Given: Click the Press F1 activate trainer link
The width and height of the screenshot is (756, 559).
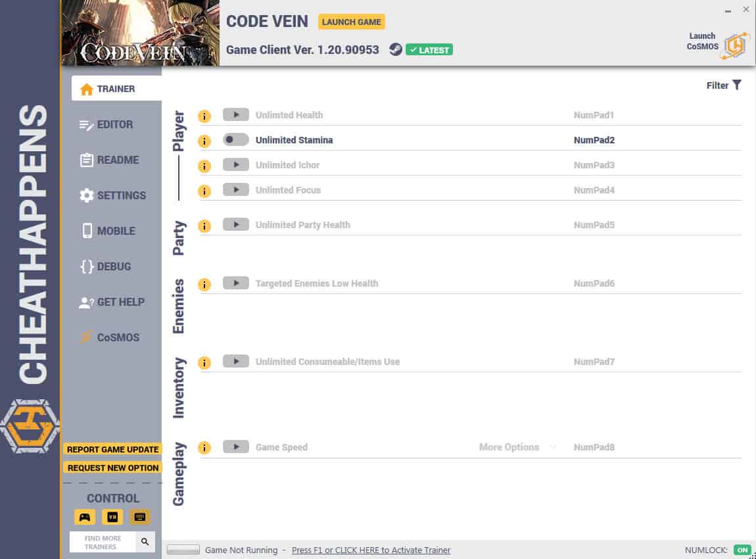Looking at the screenshot, I should pos(371,550).
